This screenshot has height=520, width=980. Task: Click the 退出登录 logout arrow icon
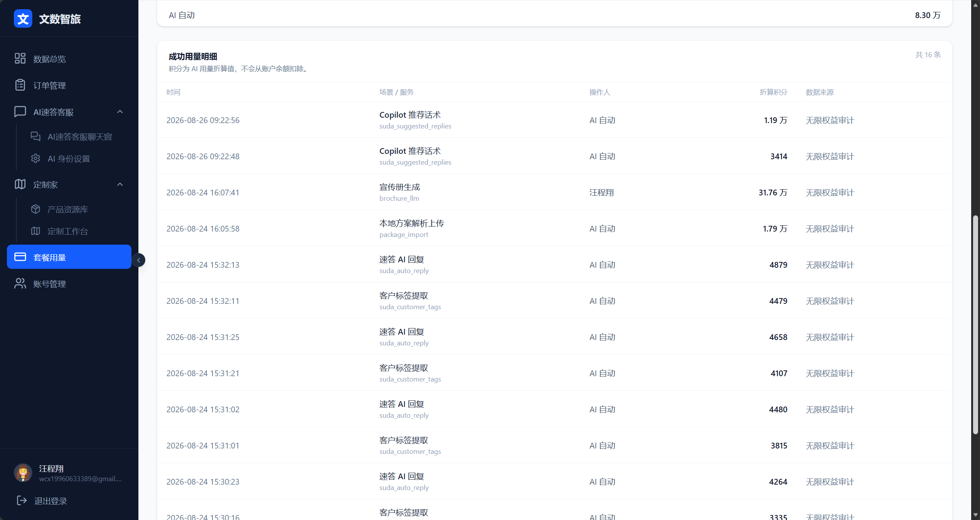tap(22, 500)
